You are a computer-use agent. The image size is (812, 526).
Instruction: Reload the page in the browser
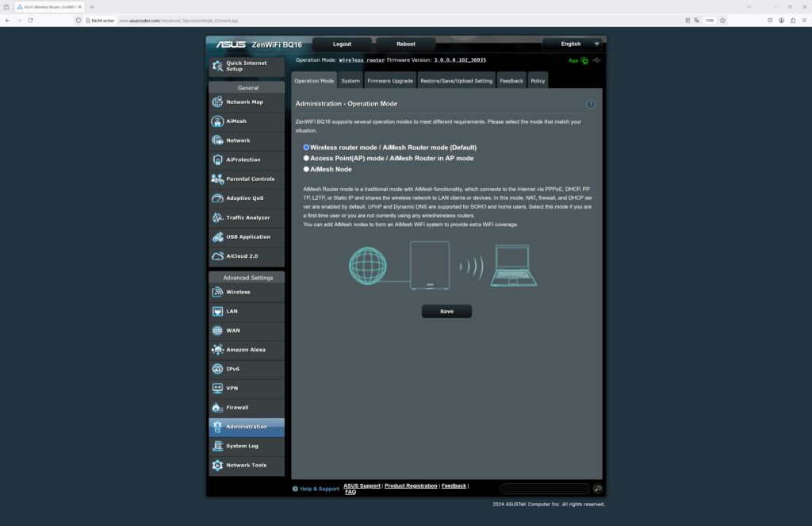tap(31, 21)
